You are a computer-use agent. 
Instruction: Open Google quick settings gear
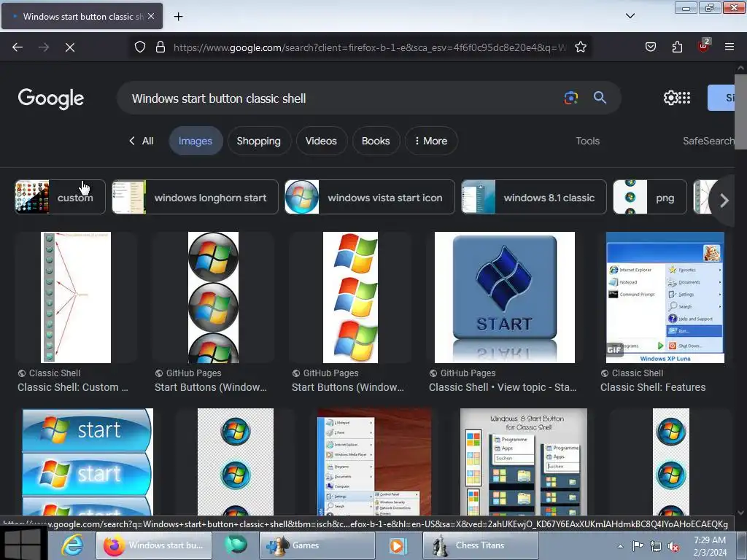tap(670, 98)
